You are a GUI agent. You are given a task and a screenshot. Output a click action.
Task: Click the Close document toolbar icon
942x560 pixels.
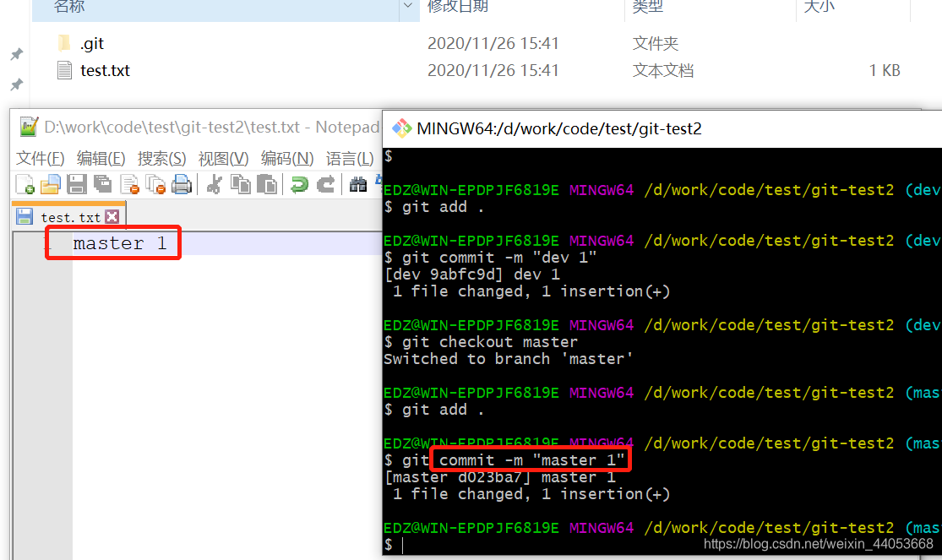(129, 184)
